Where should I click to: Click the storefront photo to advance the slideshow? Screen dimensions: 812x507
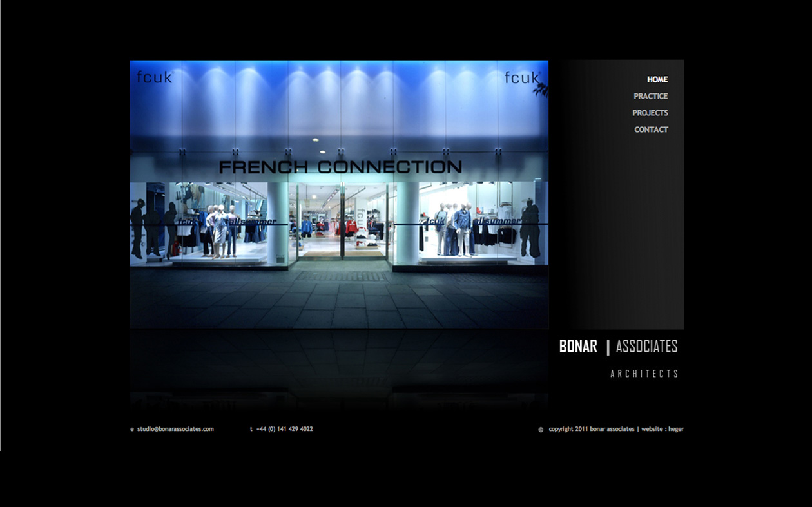pyautogui.click(x=338, y=193)
